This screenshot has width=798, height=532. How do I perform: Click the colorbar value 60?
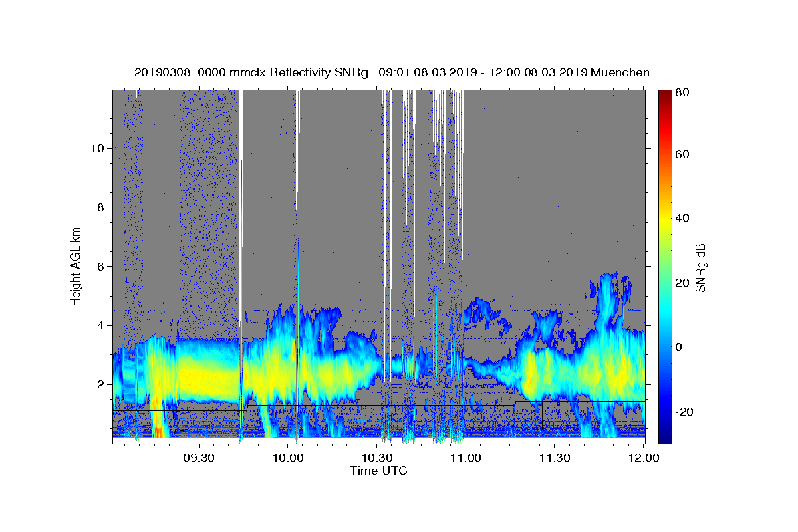pos(682,154)
